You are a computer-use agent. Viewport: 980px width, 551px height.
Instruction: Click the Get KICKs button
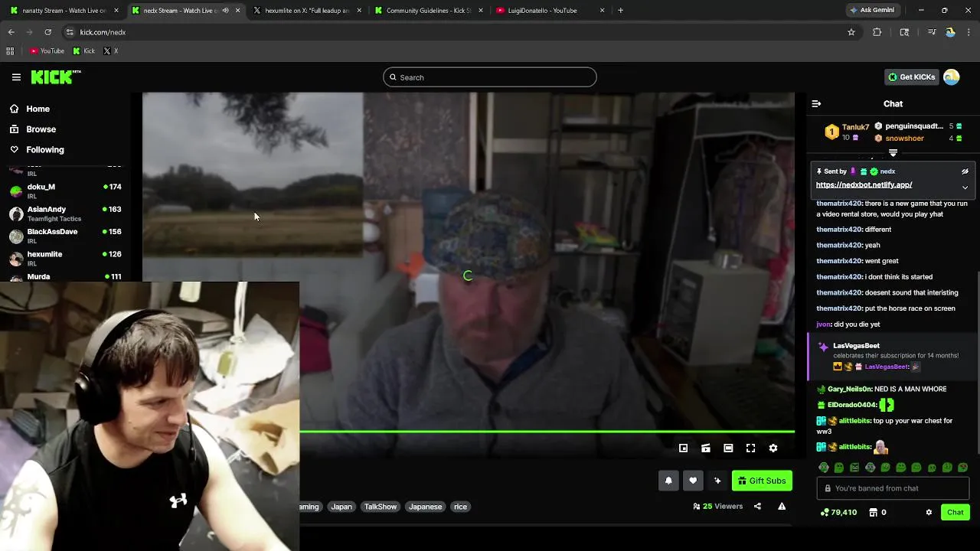tap(911, 77)
